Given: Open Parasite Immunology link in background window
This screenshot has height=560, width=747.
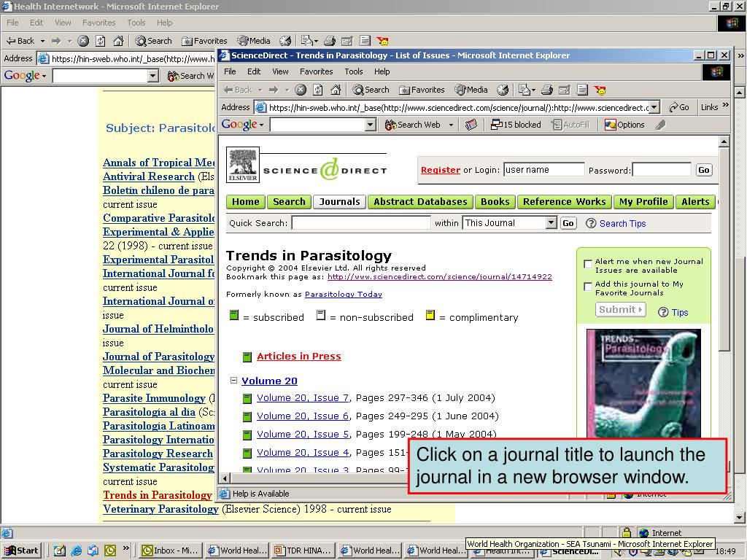Looking at the screenshot, I should 155,398.
